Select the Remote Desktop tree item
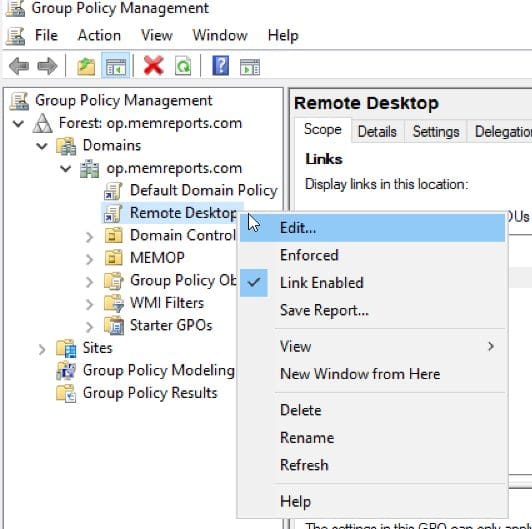This screenshot has height=529, width=532. 184,213
